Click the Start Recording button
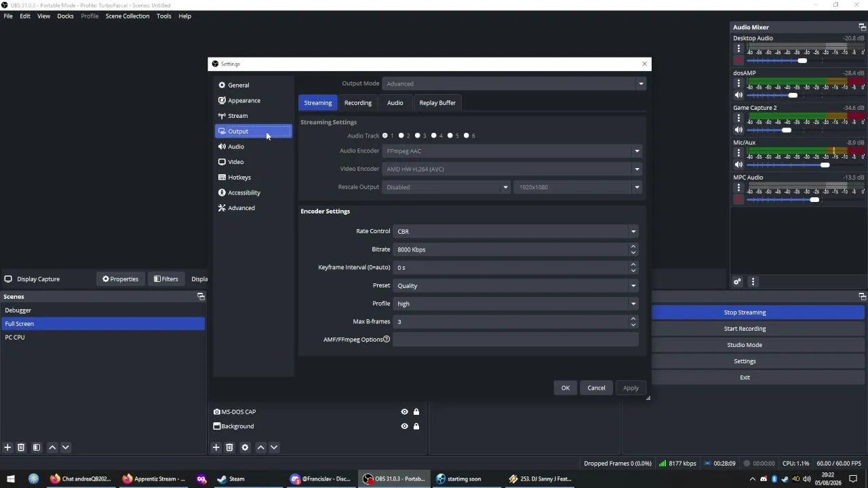The height and width of the screenshot is (488, 868). (x=745, y=329)
